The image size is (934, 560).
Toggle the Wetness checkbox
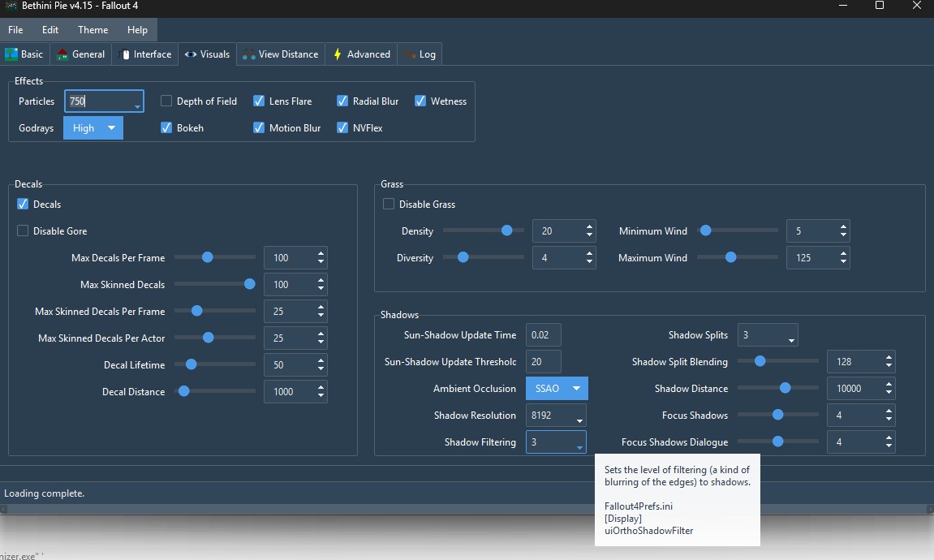point(420,101)
